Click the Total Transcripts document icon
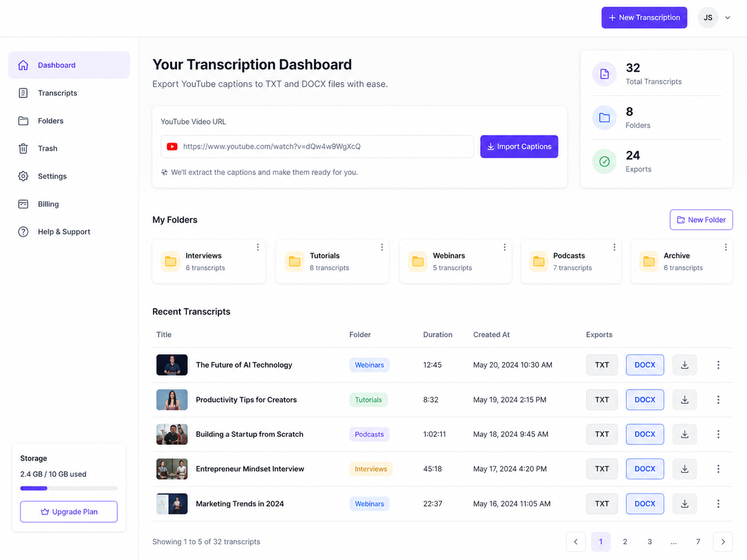Screen dimensions: 747x560 tap(604, 74)
